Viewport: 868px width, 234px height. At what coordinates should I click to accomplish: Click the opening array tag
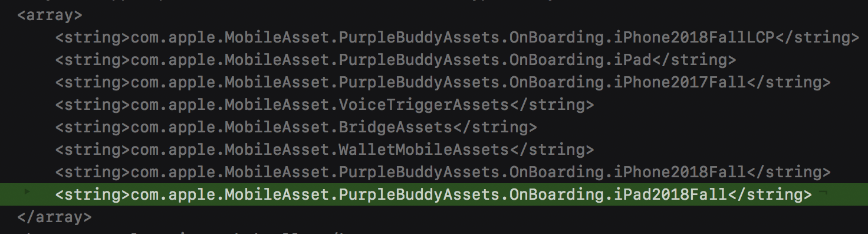tap(50, 15)
